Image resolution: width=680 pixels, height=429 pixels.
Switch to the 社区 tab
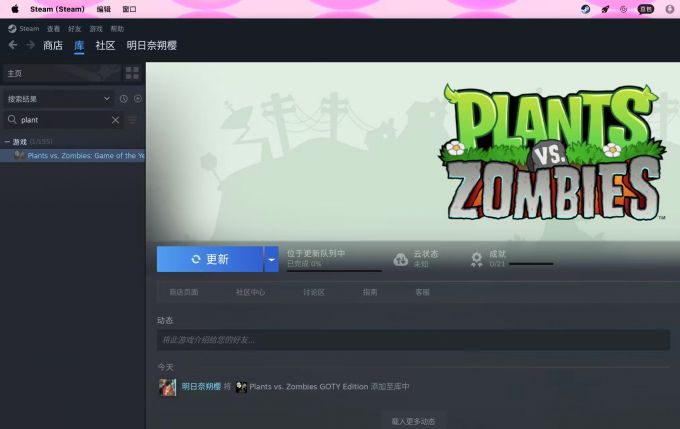point(105,45)
